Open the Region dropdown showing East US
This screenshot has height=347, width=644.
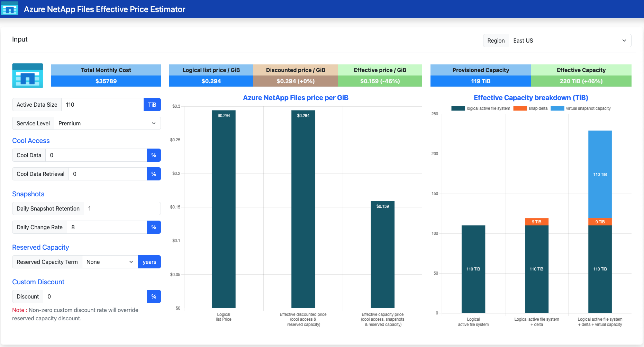pyautogui.click(x=570, y=41)
